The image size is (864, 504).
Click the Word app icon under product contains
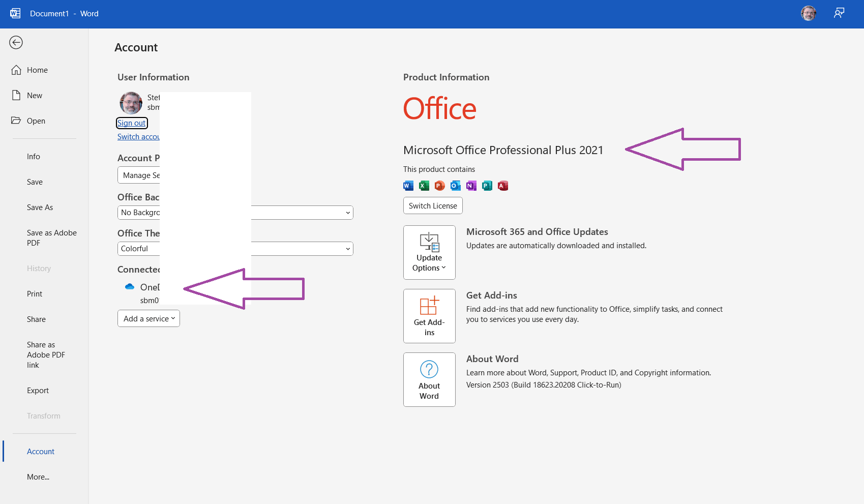coord(408,186)
